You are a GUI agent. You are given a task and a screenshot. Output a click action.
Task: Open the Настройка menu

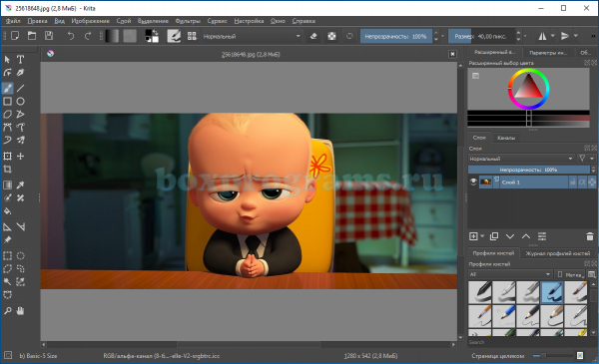249,21
